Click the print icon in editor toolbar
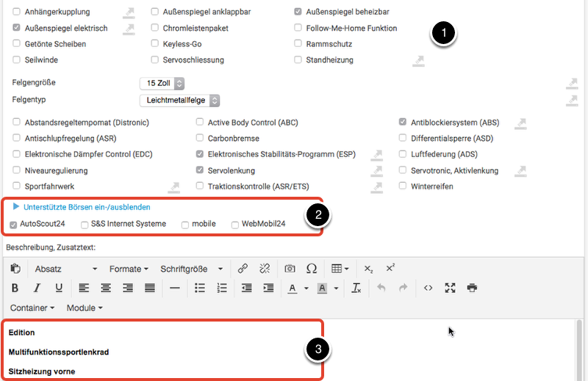The height and width of the screenshot is (381, 588). (472, 288)
